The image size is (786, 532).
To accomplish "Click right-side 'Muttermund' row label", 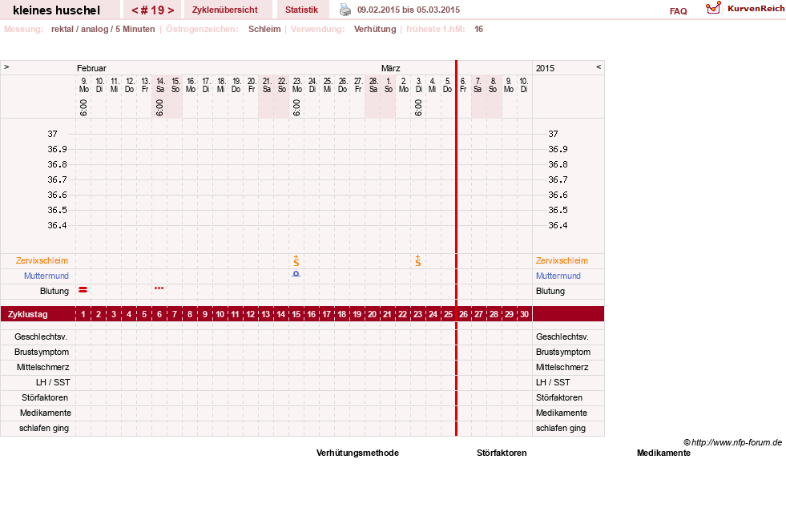I will [558, 276].
